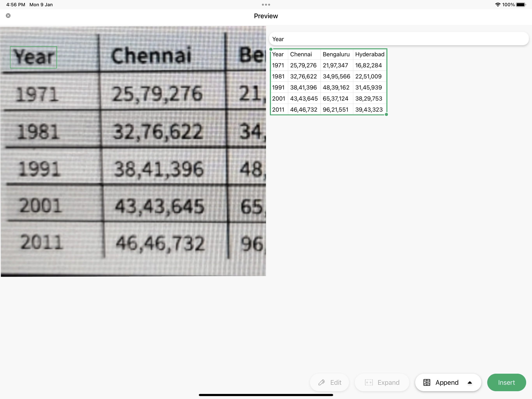The width and height of the screenshot is (532, 399).
Task: Select cell 32,76,622 in preview table
Action: point(304,77)
